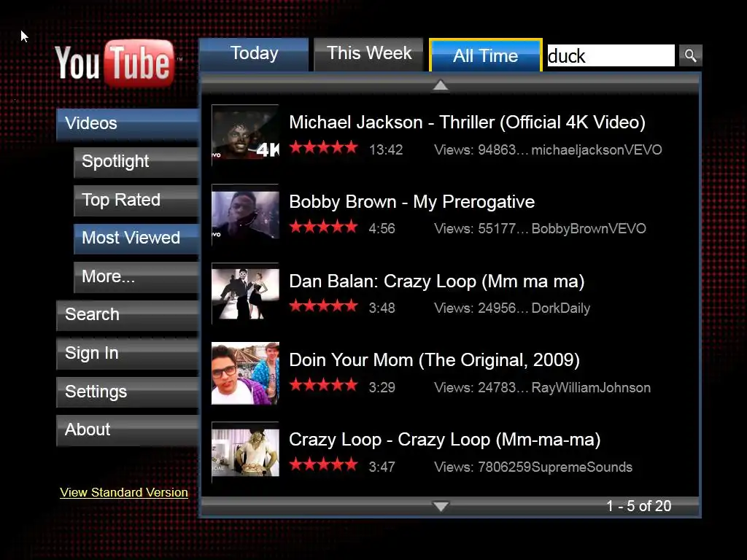Open Top Rated videos
The height and width of the screenshot is (560, 747).
click(136, 200)
